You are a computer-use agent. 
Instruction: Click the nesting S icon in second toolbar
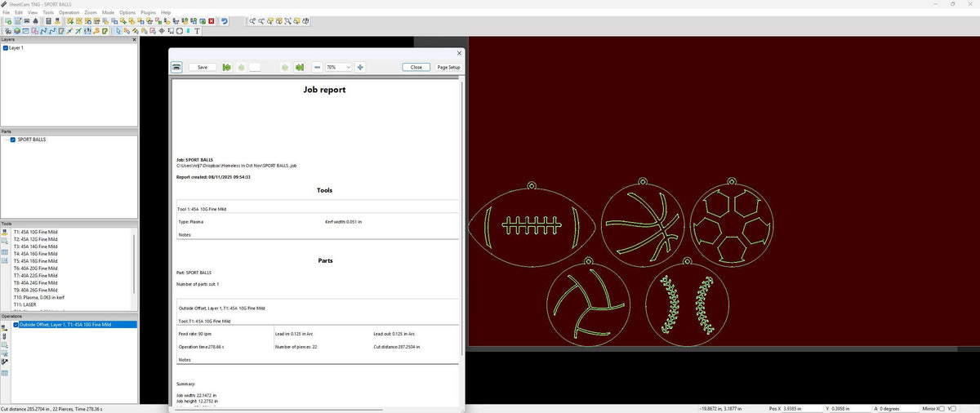tap(96, 30)
